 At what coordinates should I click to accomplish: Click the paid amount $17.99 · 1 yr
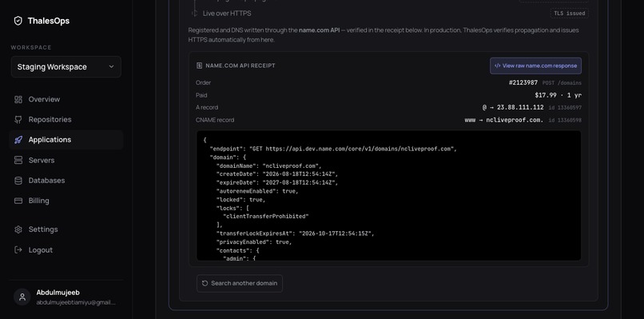pos(559,95)
